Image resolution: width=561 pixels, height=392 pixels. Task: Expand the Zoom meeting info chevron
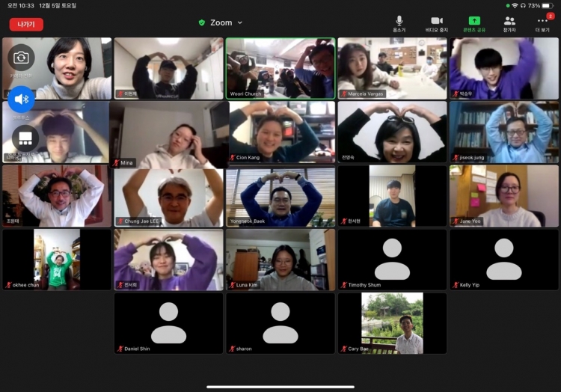[240, 23]
